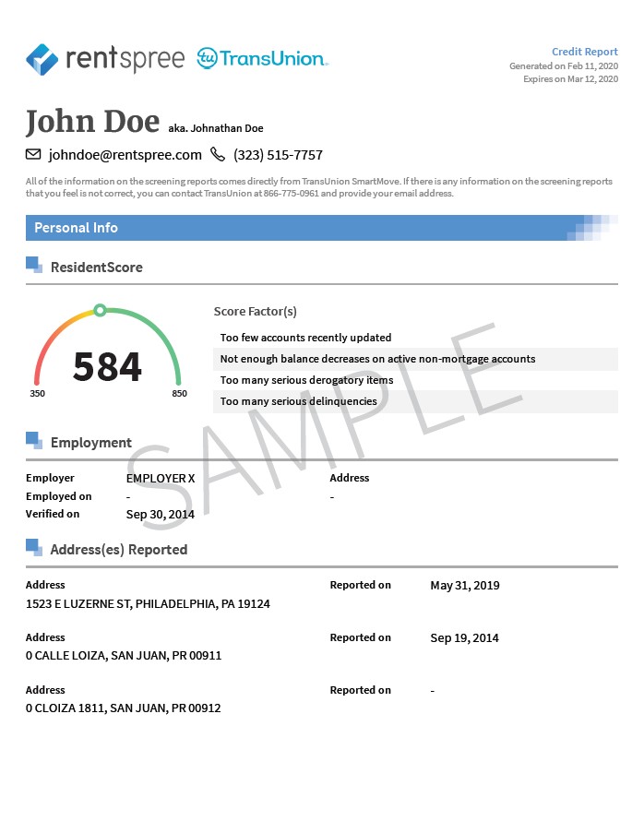Click the Employment section square icon

point(34,440)
